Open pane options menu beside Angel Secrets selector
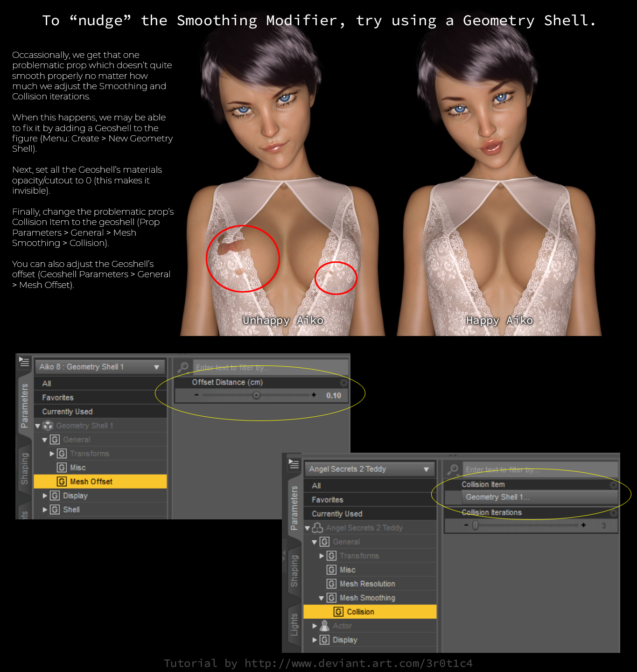Screen dimensions: 637x672 [x=294, y=464]
